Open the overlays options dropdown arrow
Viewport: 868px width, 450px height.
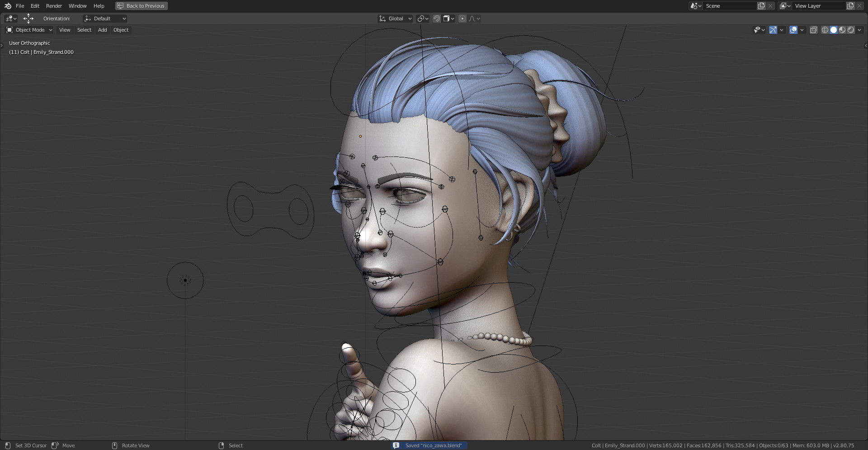coord(802,30)
